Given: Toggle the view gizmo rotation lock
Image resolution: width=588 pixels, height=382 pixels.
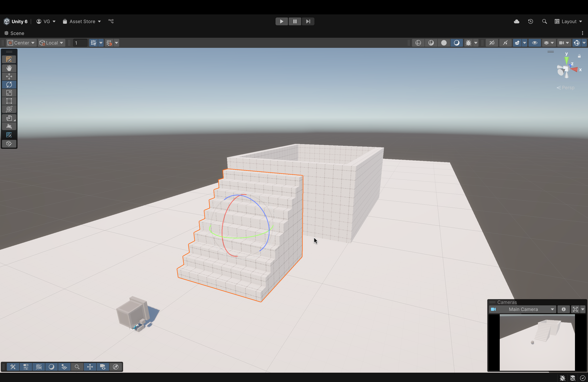Looking at the screenshot, I should click(x=579, y=56).
